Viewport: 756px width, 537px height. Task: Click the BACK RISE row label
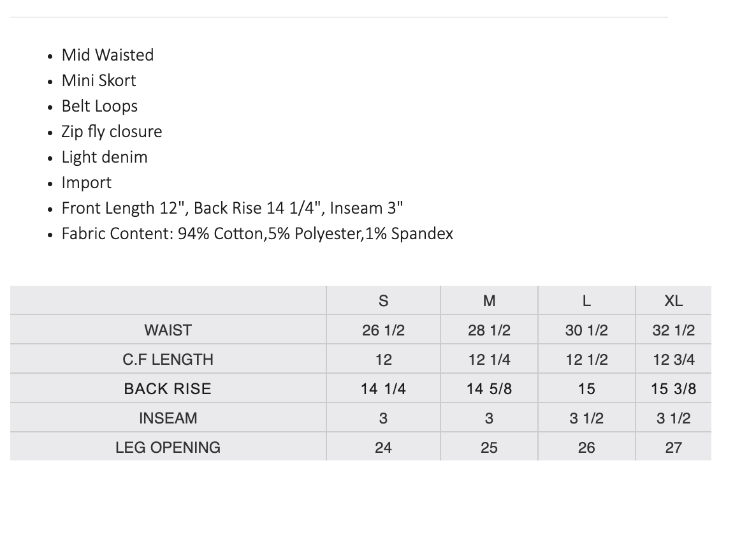(x=168, y=389)
